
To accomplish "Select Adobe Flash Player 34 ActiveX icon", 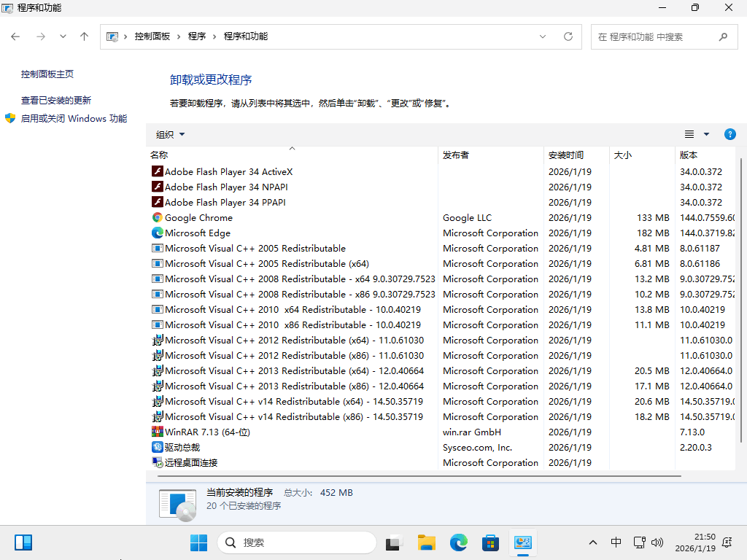I will pos(157,171).
